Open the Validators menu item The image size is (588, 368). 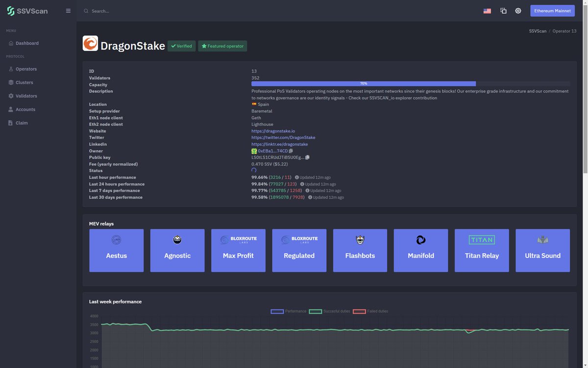(x=26, y=96)
